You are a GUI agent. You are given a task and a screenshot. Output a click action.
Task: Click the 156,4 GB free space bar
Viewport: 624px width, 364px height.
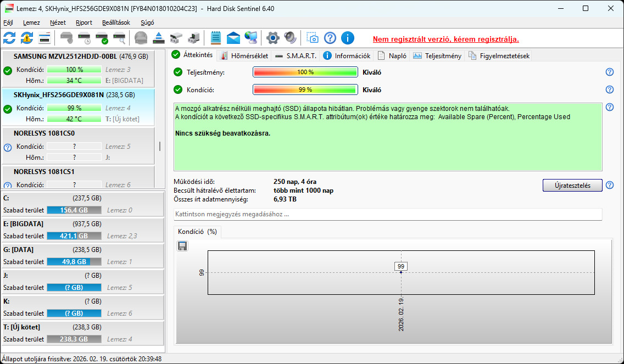74,210
